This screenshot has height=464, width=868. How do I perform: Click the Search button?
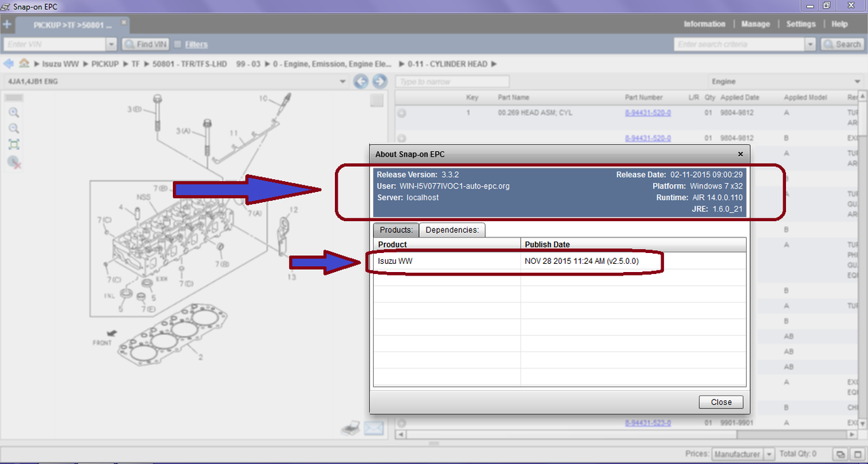(x=842, y=44)
